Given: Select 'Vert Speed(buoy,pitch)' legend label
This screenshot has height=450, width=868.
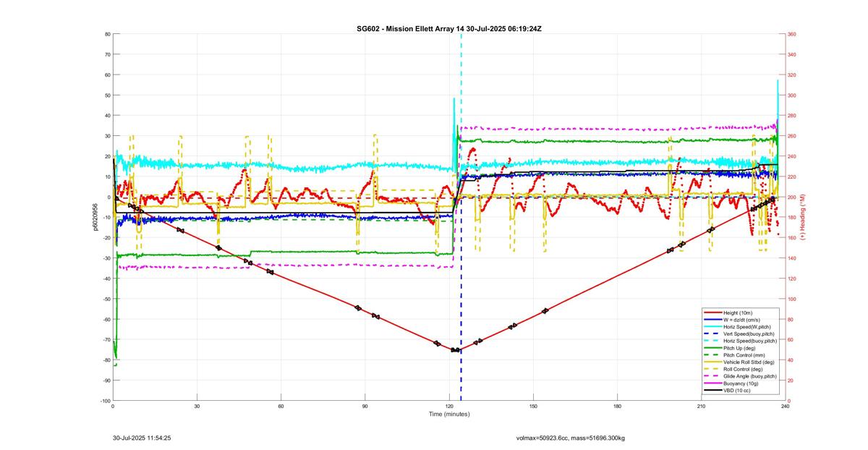Looking at the screenshot, I should [x=749, y=334].
